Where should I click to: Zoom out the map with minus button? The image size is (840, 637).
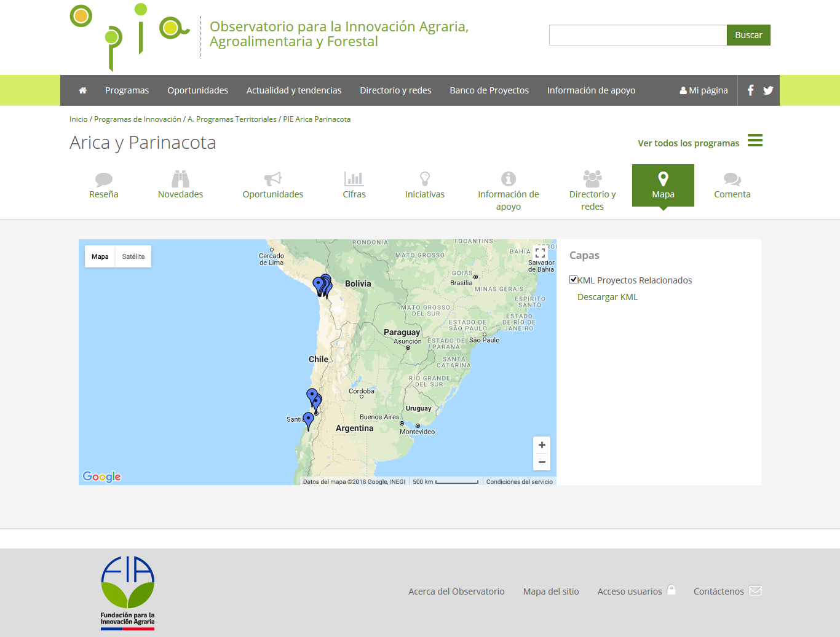(x=542, y=462)
